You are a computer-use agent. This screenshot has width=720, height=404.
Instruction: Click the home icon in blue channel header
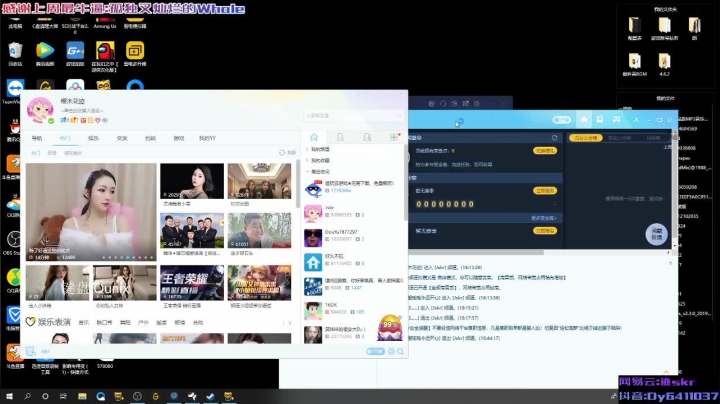tap(584, 119)
